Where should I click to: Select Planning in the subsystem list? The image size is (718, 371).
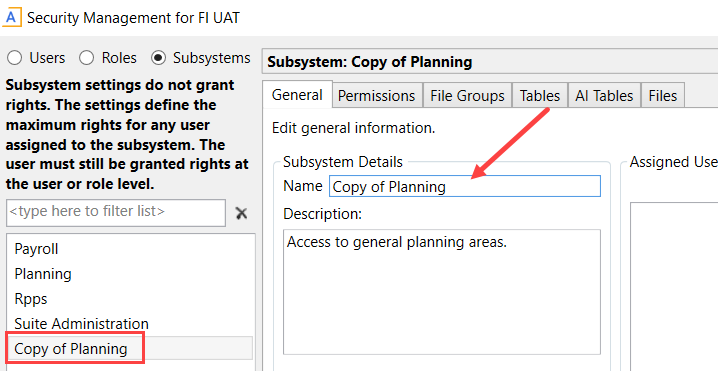pos(129,274)
